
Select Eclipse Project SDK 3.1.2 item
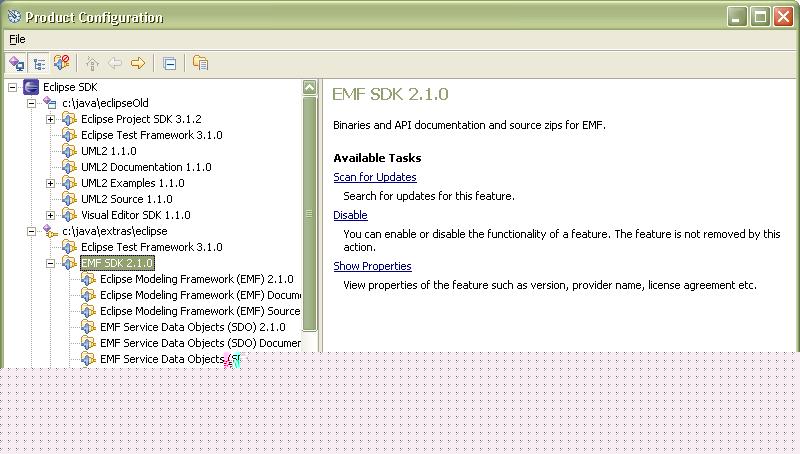click(141, 119)
